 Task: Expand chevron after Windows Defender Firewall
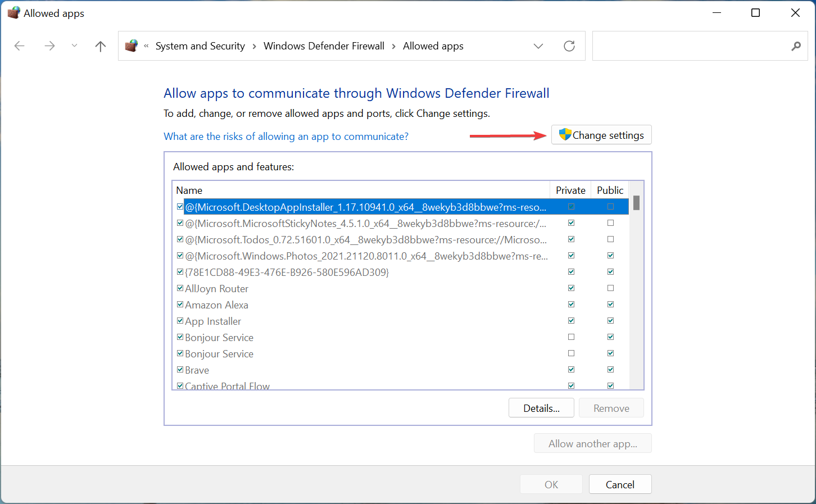click(x=393, y=46)
